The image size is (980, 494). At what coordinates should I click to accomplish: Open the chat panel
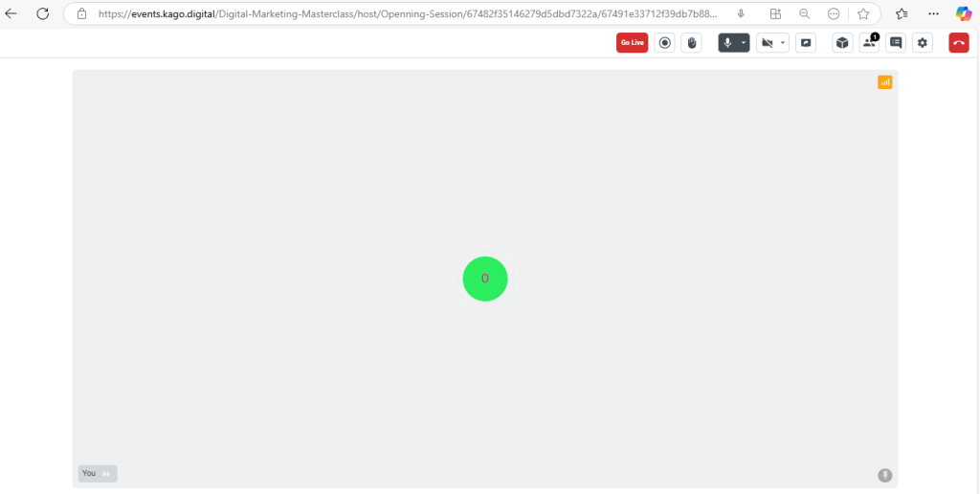point(896,43)
